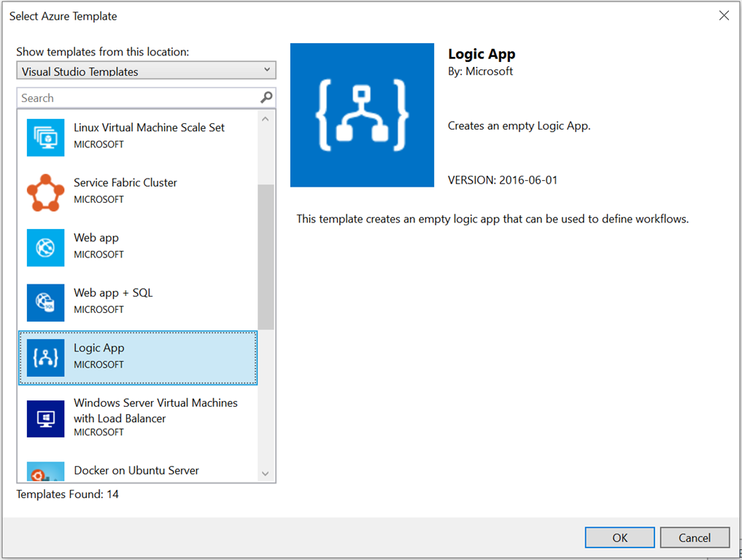Confirm selection with the OK button
Screen dimensions: 742x560
tap(619, 537)
